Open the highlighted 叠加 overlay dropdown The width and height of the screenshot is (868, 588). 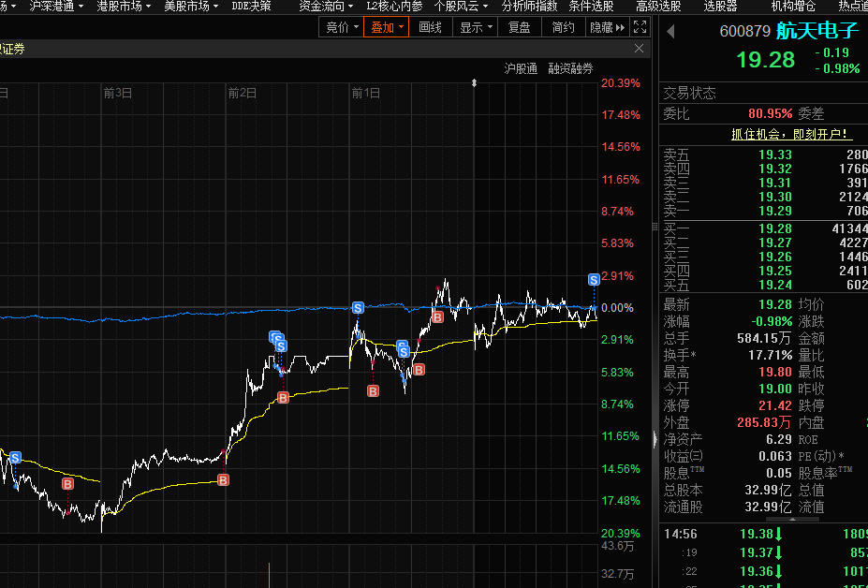pos(387,27)
